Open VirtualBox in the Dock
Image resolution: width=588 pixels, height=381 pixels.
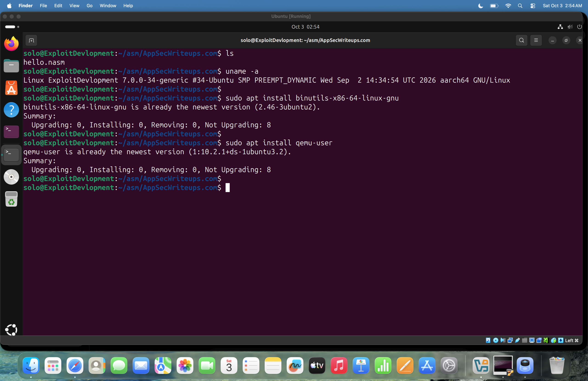(481, 365)
